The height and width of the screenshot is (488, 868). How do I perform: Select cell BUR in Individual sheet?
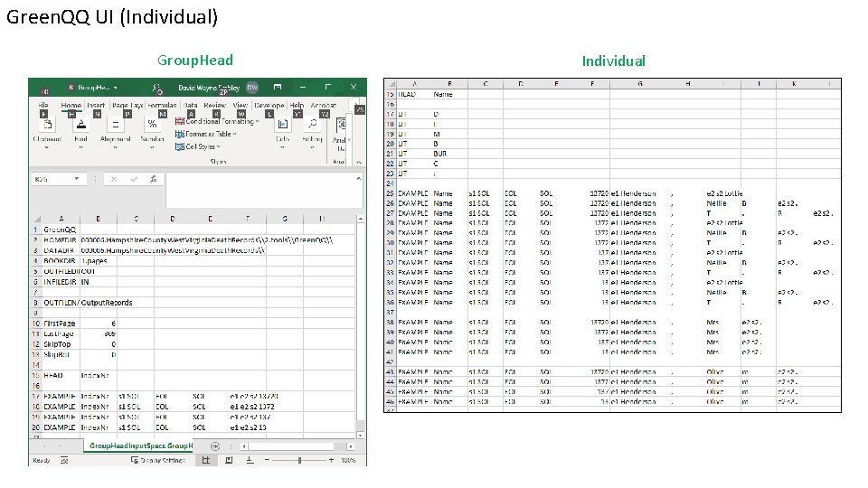click(450, 154)
